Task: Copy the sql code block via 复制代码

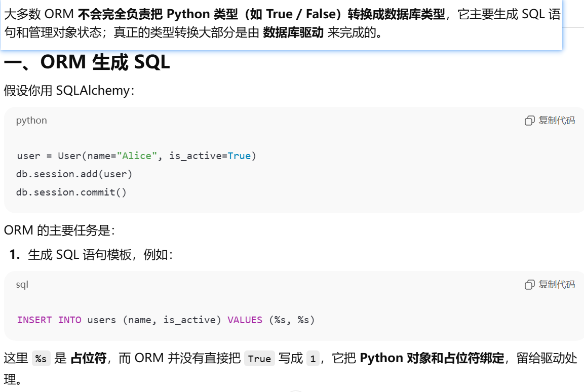Action: pos(550,285)
